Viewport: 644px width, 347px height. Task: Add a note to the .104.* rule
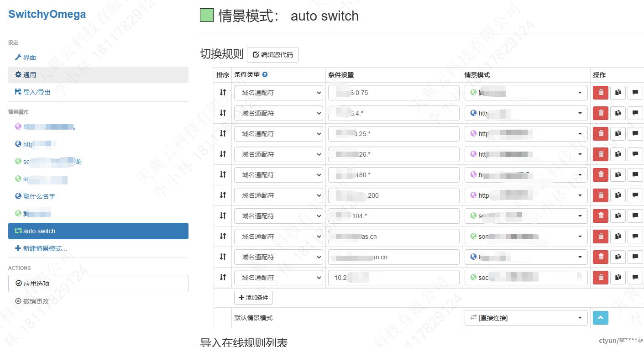pyautogui.click(x=635, y=216)
